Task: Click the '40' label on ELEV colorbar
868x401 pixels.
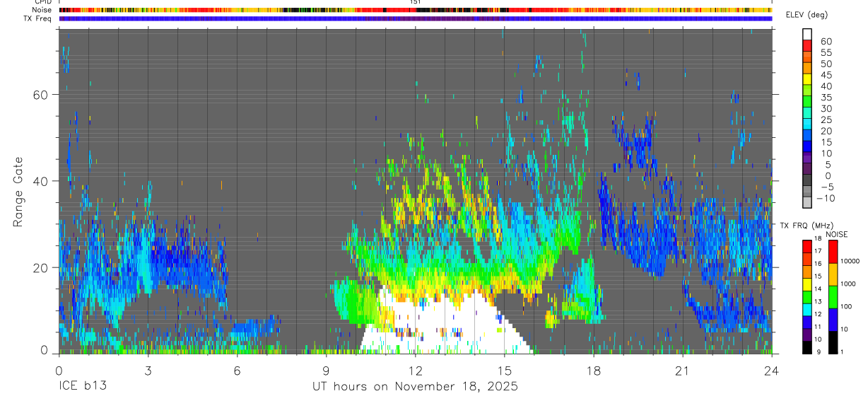Action: pyautogui.click(x=826, y=86)
